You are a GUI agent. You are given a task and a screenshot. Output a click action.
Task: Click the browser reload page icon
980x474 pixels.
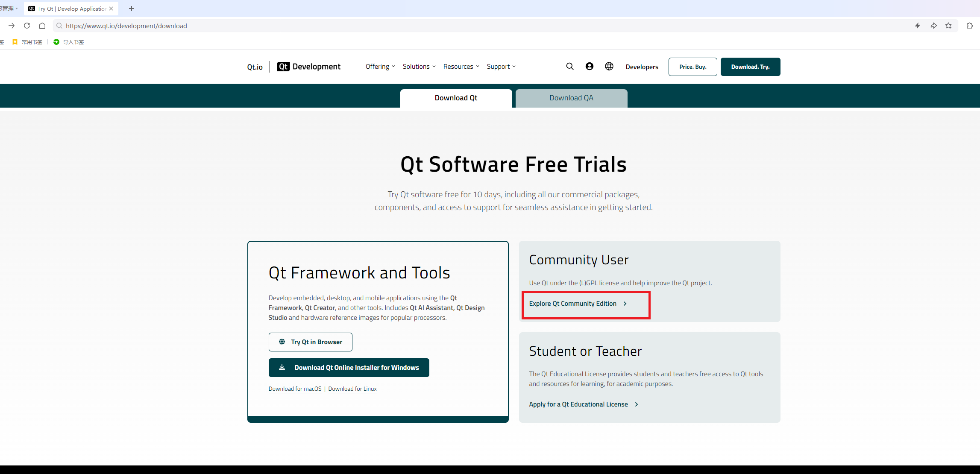tap(27, 26)
